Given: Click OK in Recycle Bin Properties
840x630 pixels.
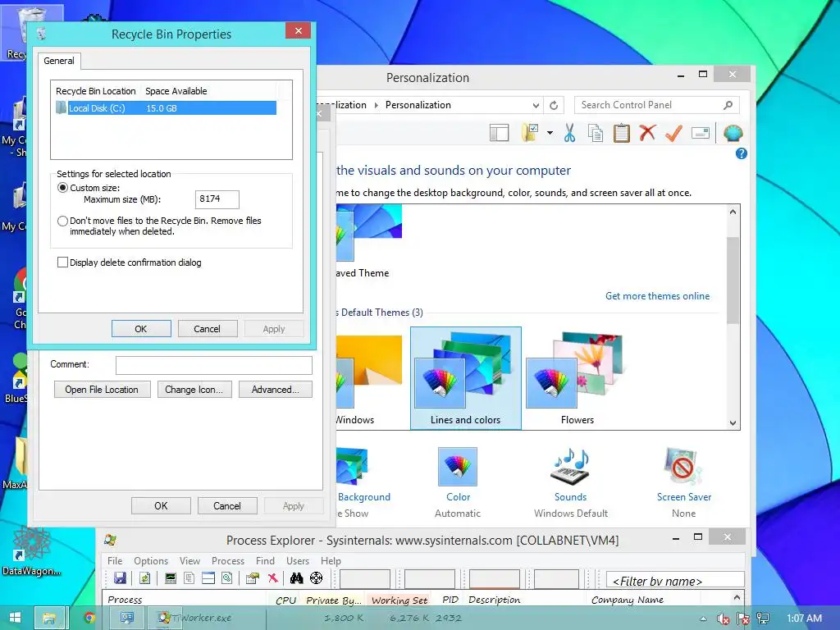Looking at the screenshot, I should pos(141,329).
